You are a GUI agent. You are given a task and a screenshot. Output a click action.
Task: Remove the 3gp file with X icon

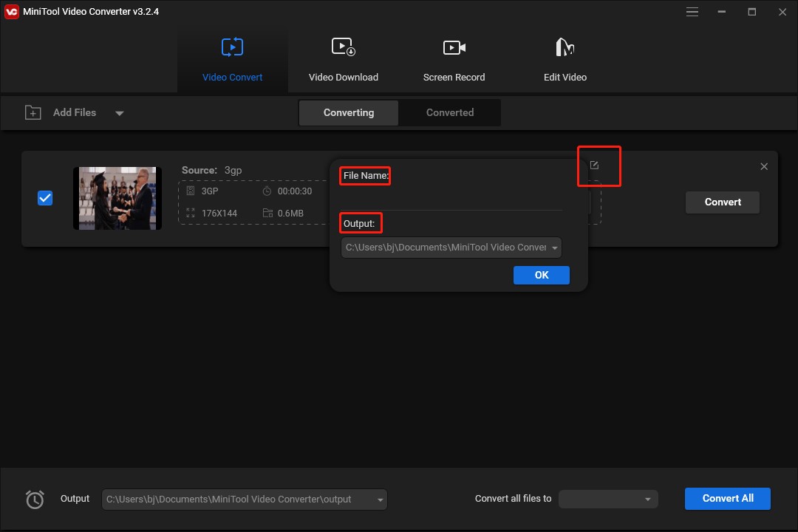point(764,166)
